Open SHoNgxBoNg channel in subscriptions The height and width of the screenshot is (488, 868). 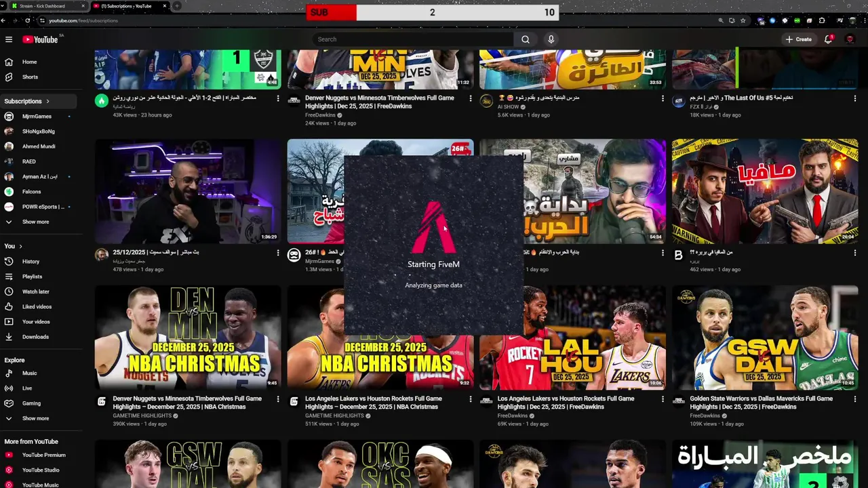pyautogui.click(x=39, y=131)
